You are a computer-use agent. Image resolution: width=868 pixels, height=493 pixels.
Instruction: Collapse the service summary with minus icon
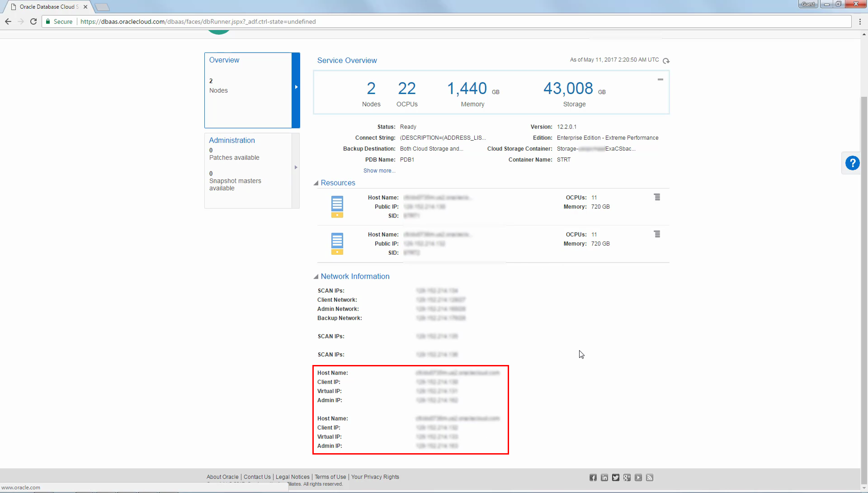click(x=660, y=79)
